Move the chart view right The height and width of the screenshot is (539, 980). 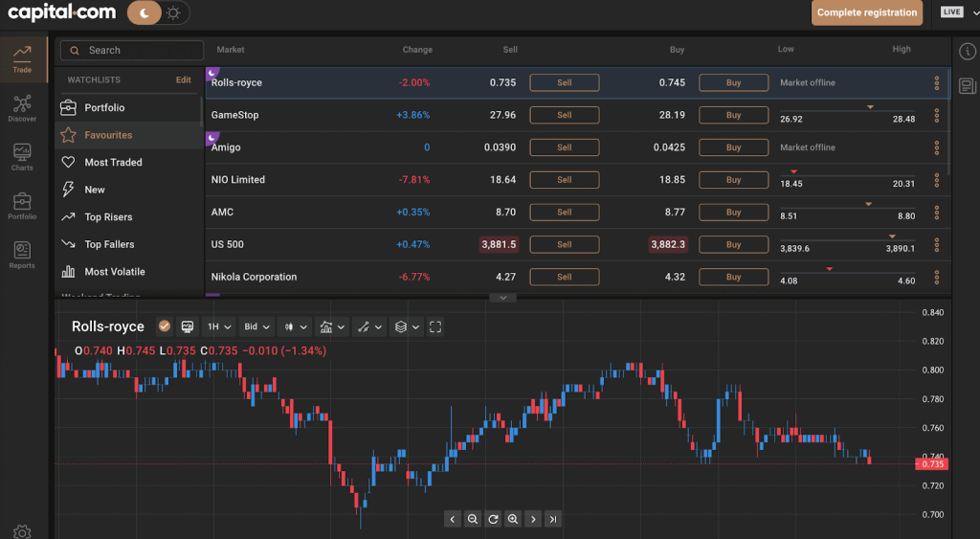532,519
